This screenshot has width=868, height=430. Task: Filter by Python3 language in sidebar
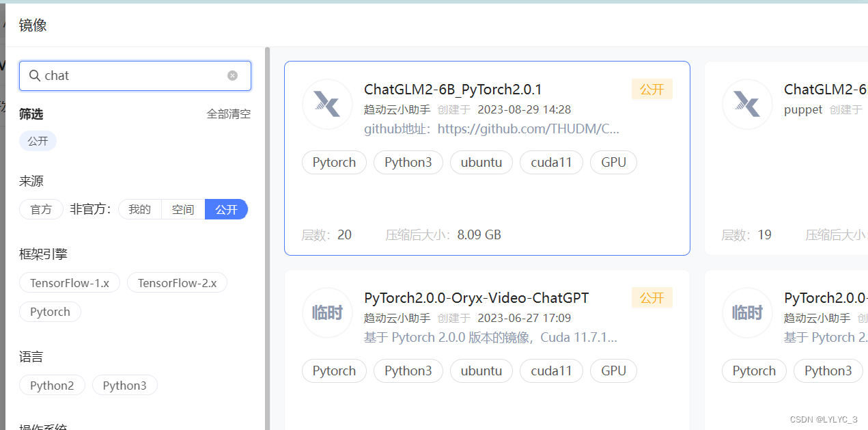(x=125, y=386)
